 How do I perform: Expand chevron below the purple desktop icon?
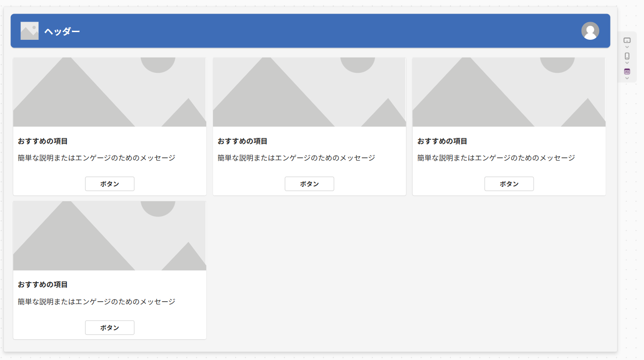coord(627,78)
